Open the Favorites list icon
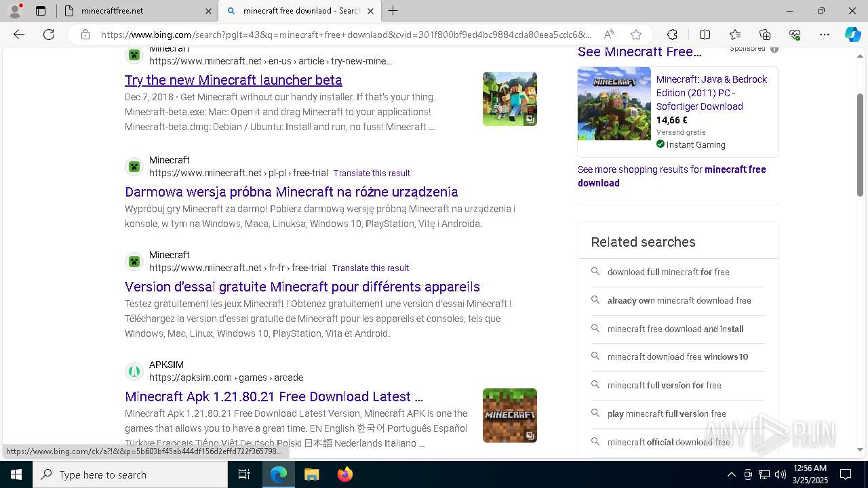 (x=735, y=35)
